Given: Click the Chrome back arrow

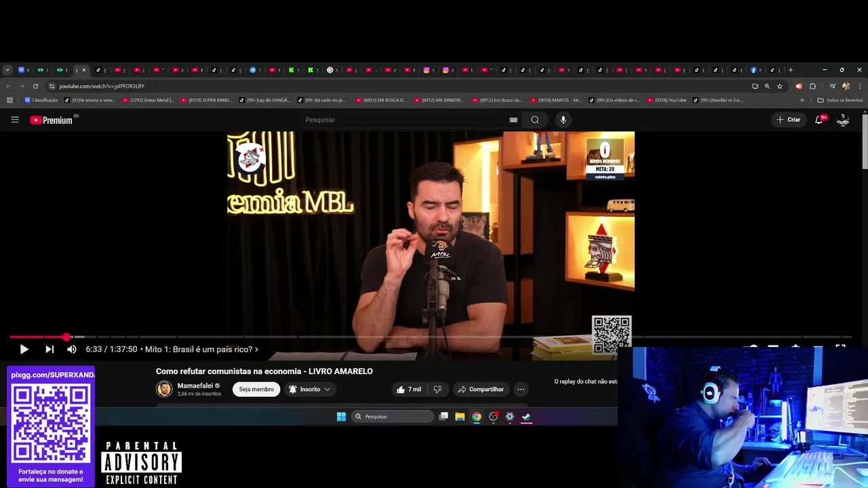Looking at the screenshot, I should tap(8, 86).
